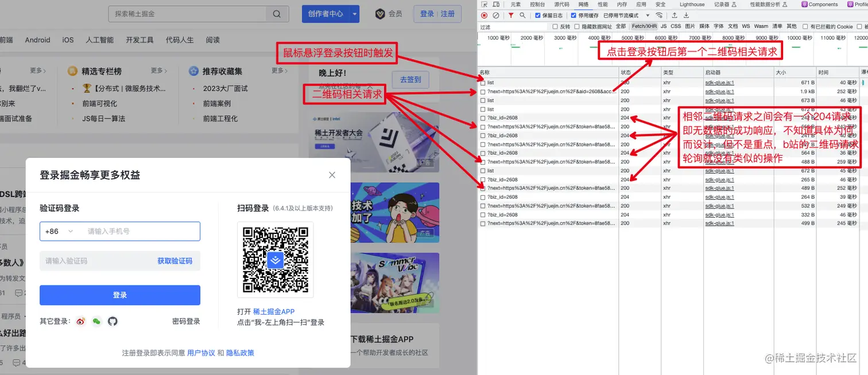Clear the network requests list
Viewport: 868px width, 375px height.
tap(496, 15)
